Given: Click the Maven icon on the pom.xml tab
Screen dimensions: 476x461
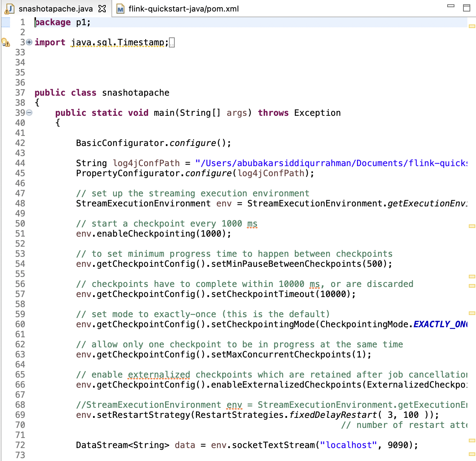Looking at the screenshot, I should (120, 9).
